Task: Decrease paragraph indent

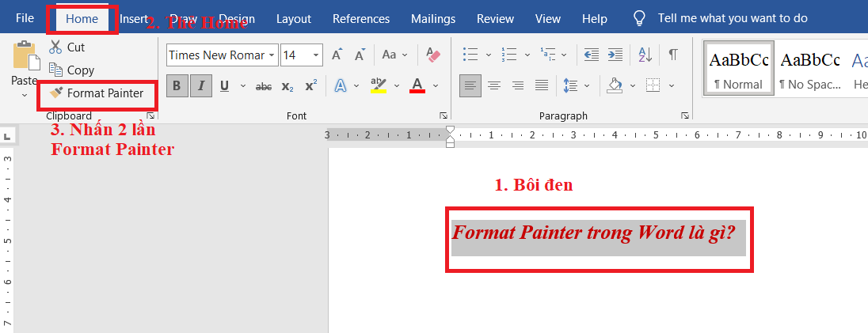Action: (592, 55)
